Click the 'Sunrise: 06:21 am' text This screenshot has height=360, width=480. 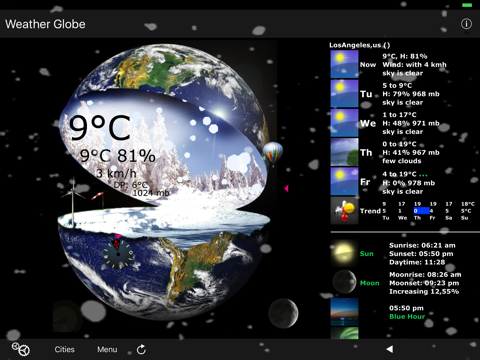[x=422, y=245]
